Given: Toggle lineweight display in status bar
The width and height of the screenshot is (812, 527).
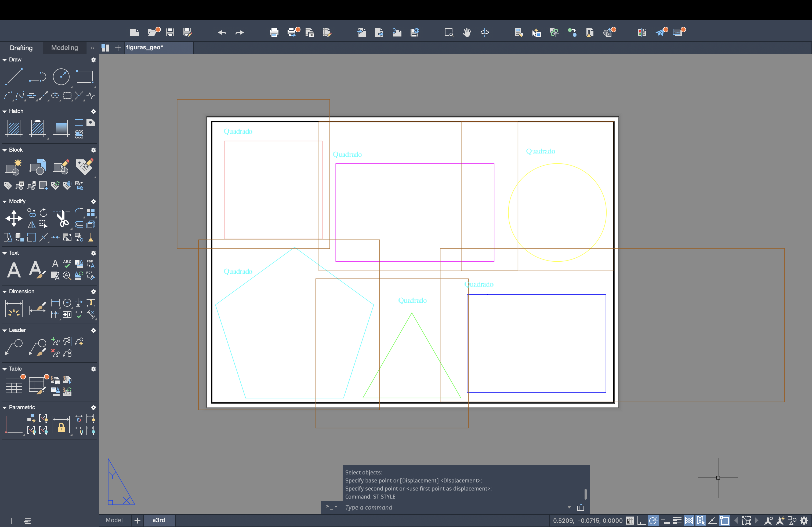Looking at the screenshot, I should coord(677,521).
